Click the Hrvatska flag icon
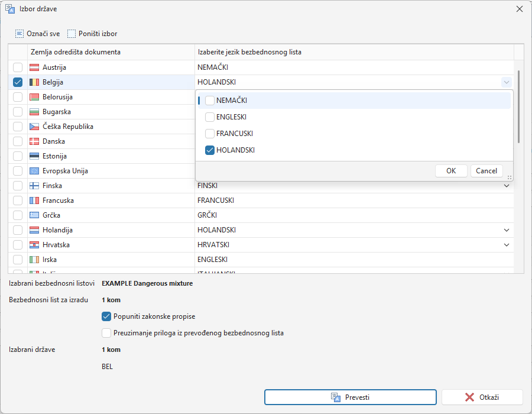 coord(34,245)
